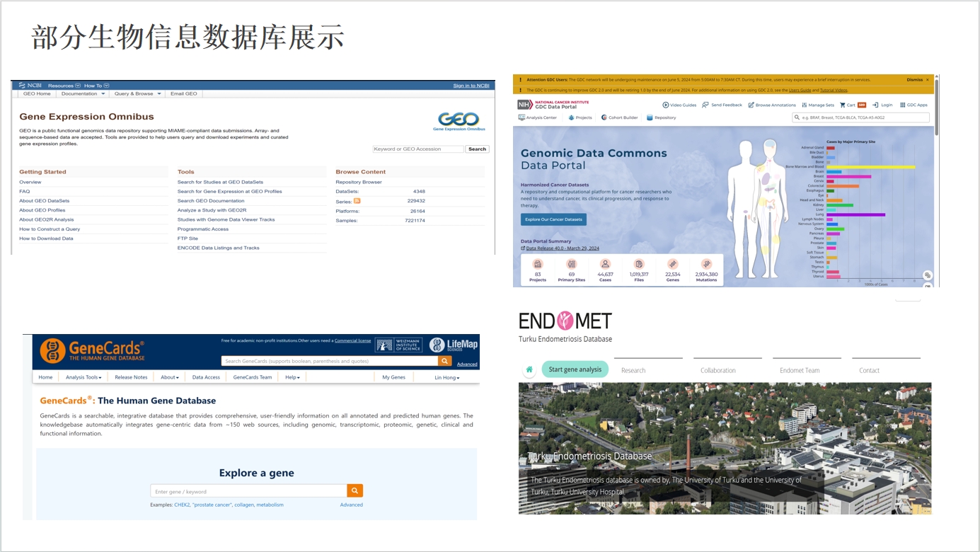Click the 44,637 Cases summary icon
Image resolution: width=980 pixels, height=552 pixels.
pos(605,264)
